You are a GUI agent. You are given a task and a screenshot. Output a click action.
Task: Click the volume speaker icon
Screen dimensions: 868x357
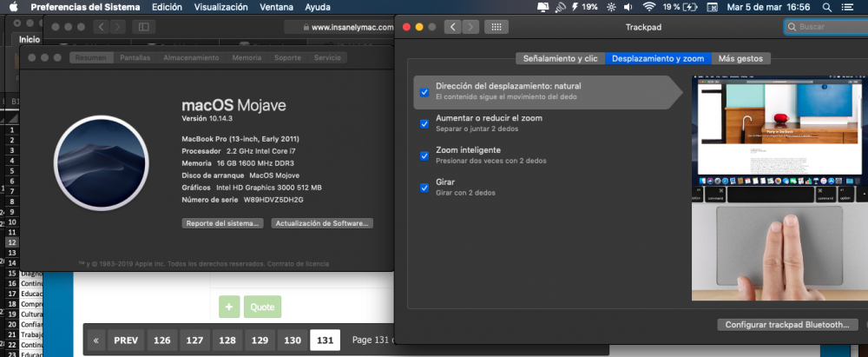pyautogui.click(x=628, y=7)
